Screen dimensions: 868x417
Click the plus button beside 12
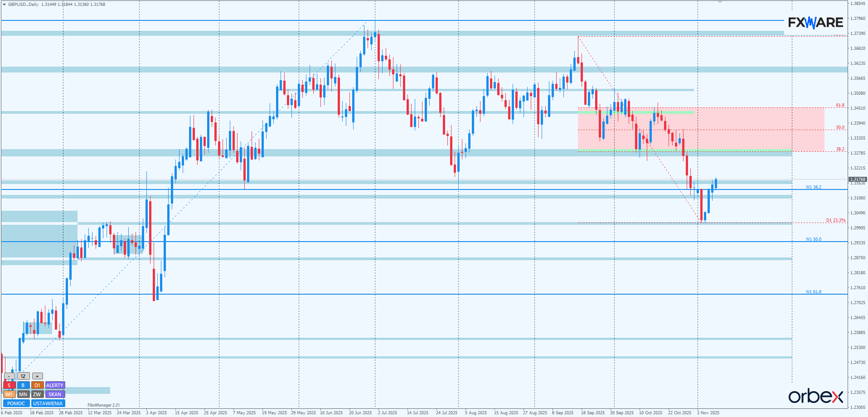coord(37,376)
